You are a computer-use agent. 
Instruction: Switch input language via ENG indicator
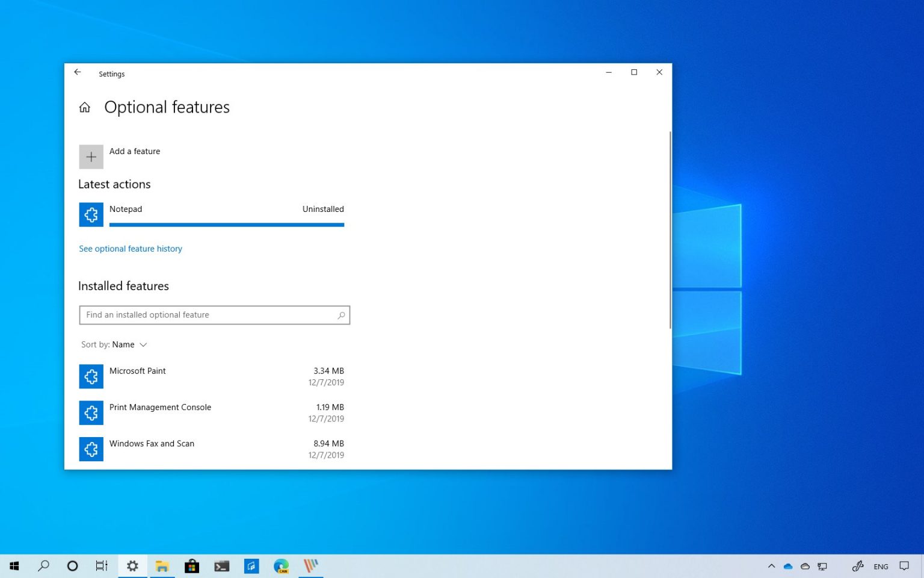[x=881, y=567]
